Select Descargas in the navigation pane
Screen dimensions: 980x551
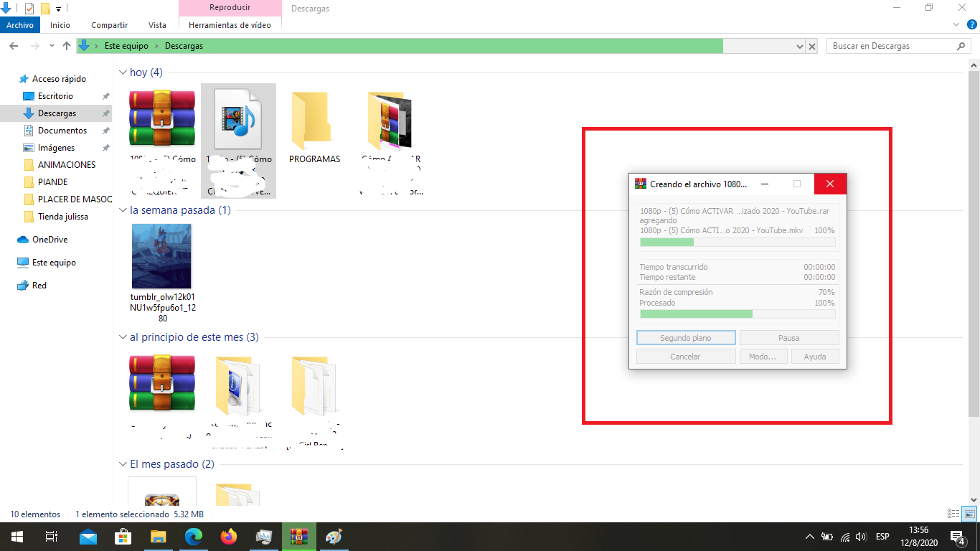click(x=57, y=113)
